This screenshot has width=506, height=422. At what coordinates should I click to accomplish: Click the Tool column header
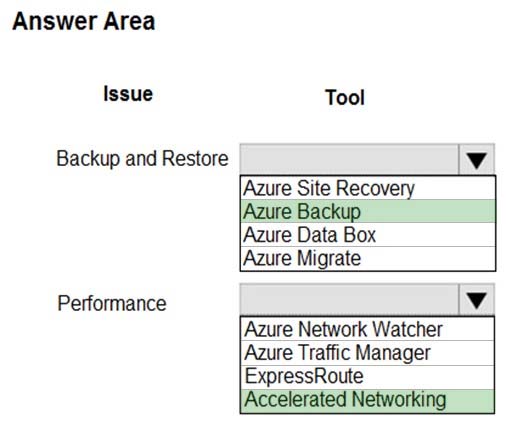pos(345,97)
